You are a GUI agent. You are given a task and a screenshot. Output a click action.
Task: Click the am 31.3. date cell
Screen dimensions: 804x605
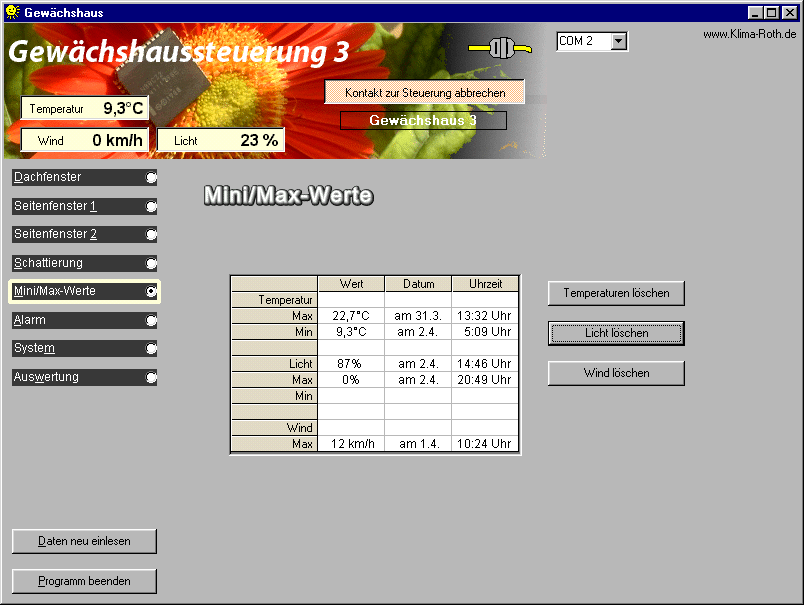[x=418, y=316]
